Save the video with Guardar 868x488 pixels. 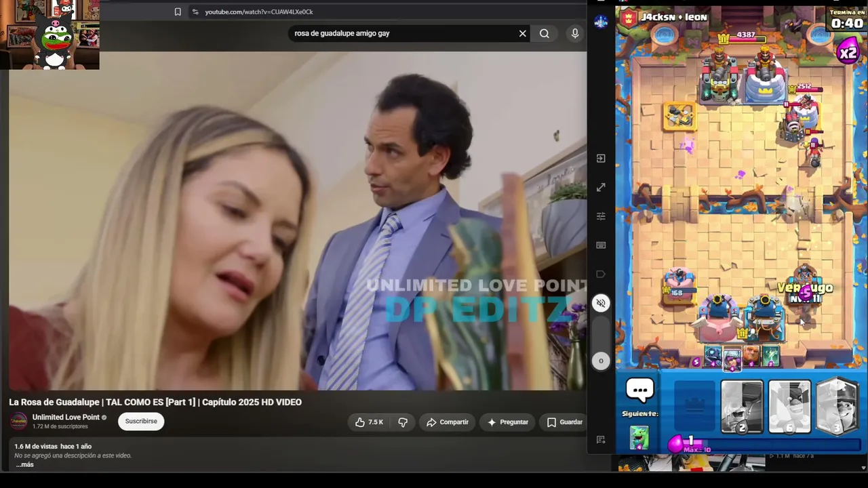coord(564,422)
